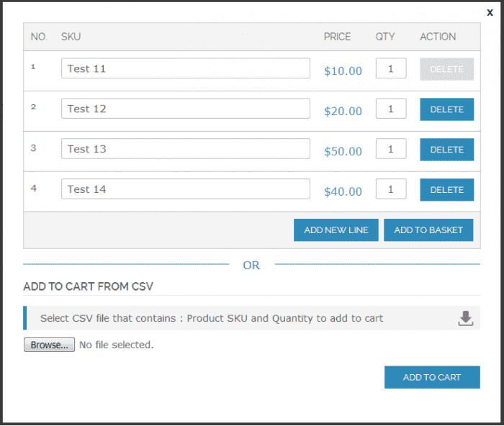
Task: Focus the SKU field containing Test 13
Action: click(x=185, y=149)
